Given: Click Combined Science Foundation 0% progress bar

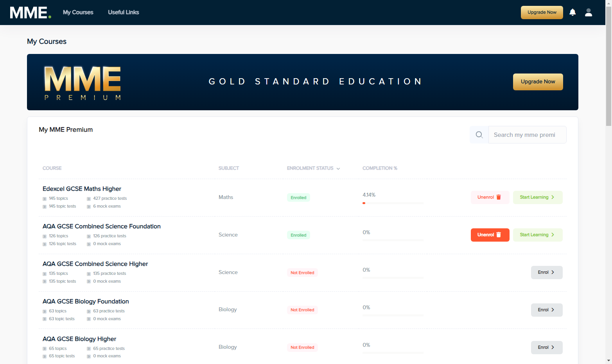Looking at the screenshot, I should (393, 240).
